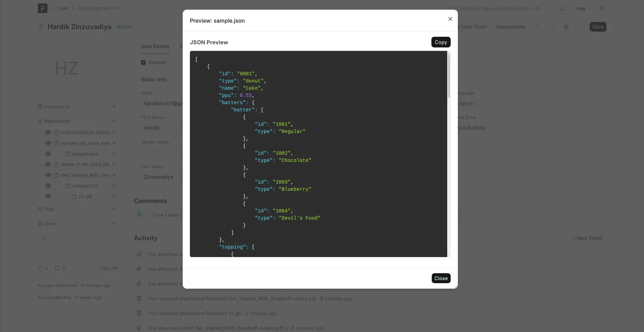Click the Active status badge
Viewport: 644px width, 332px height.
click(124, 27)
